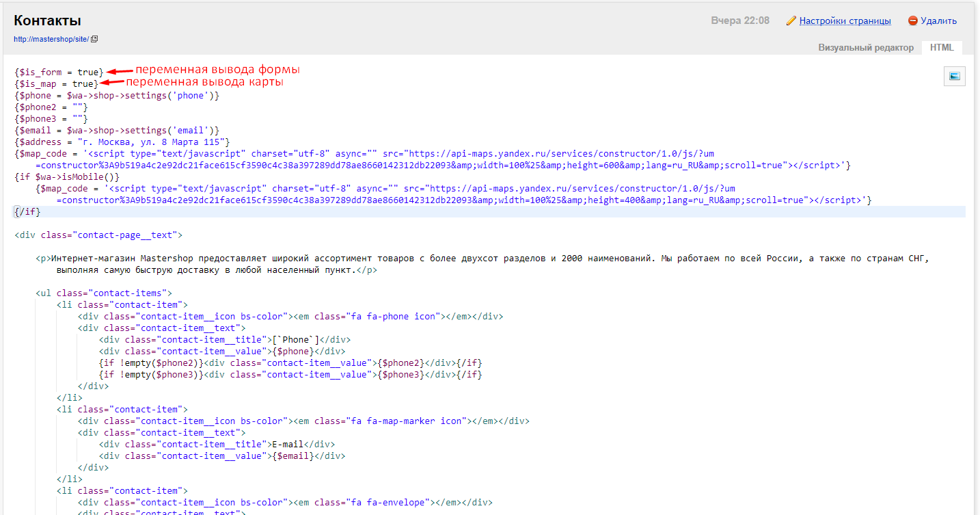Image resolution: width=980 pixels, height=515 pixels.
Task: Open the Настройки страницы link
Action: [x=845, y=21]
